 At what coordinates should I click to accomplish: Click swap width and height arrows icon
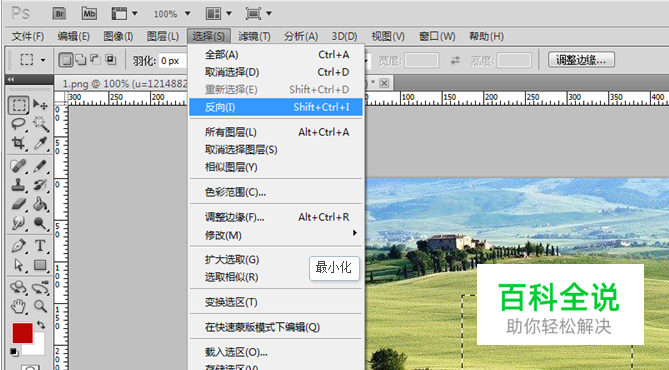coord(455,61)
